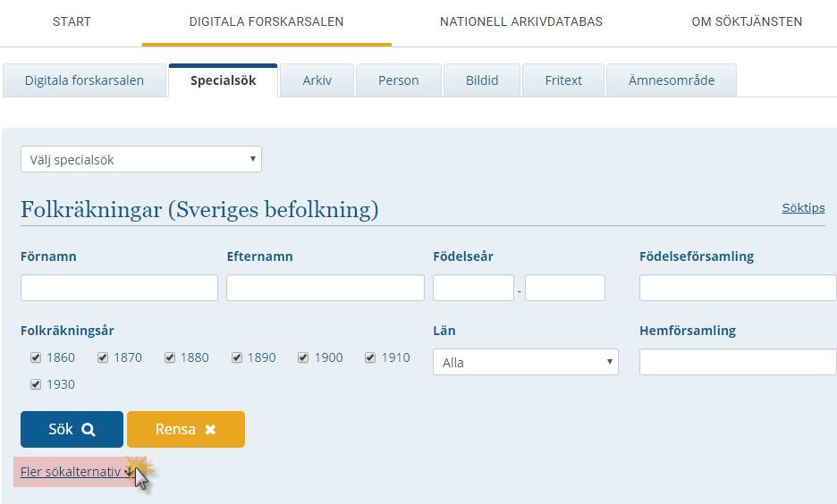Open OM SÖKTJÄNSTEN menu item
Image resolution: width=837 pixels, height=504 pixels.
point(747,21)
